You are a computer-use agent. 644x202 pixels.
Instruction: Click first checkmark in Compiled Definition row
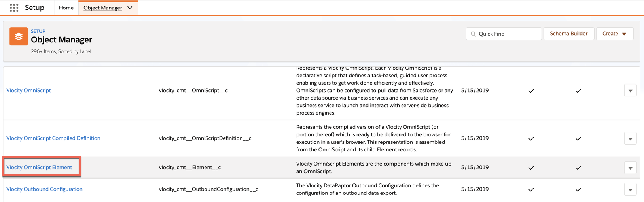(x=531, y=139)
